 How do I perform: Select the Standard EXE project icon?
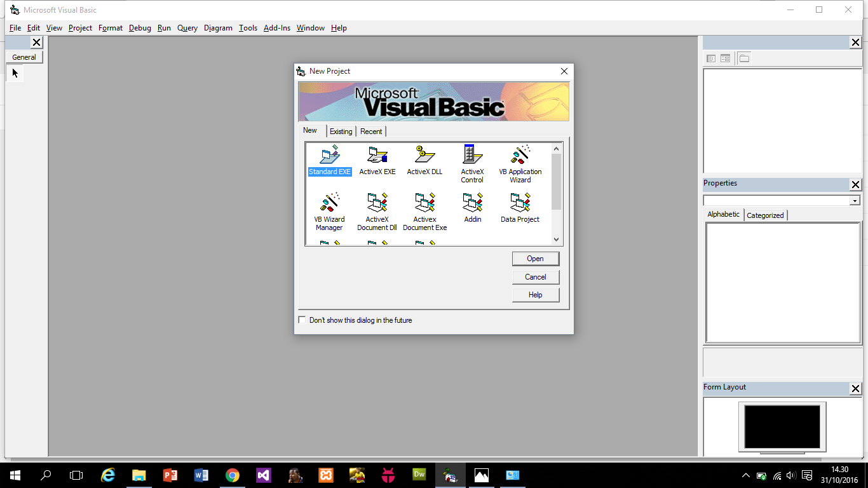coord(330,161)
